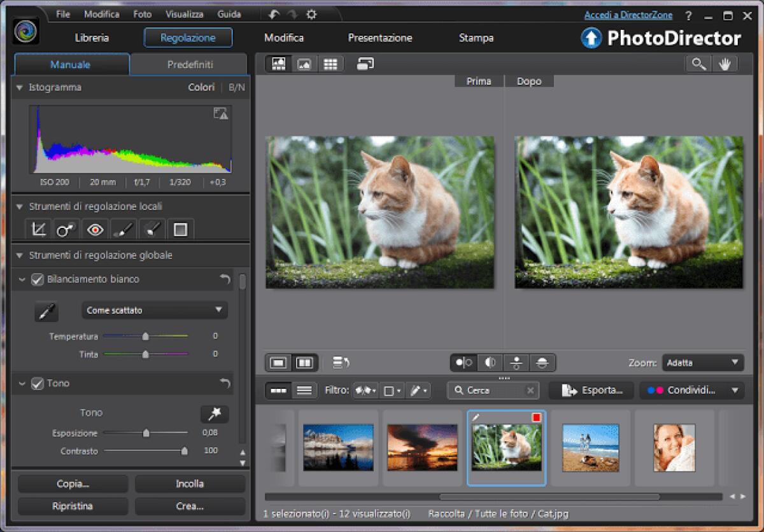Screen dimensions: 764x532
Task: Toggle Bilanciamento bianco adjustment on
Action: coord(36,279)
